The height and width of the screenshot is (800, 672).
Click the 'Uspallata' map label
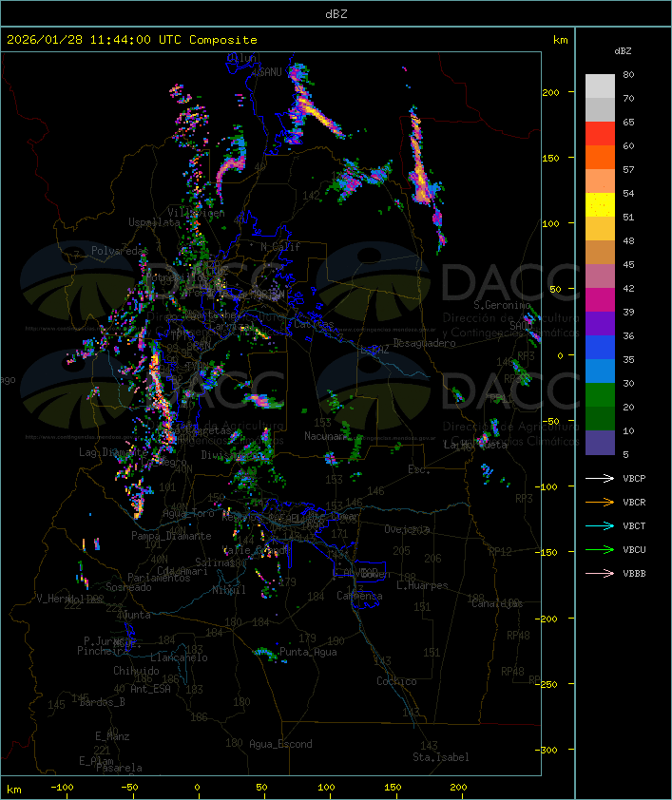[154, 222]
